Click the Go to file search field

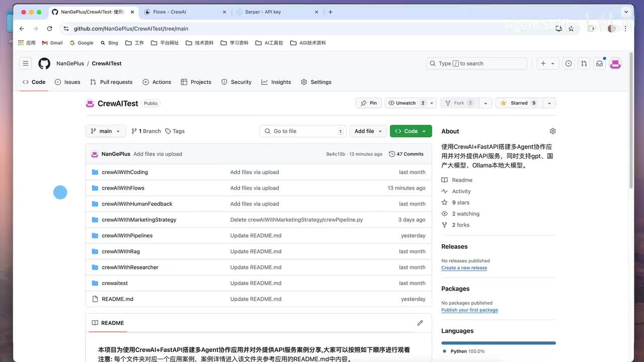point(303,131)
